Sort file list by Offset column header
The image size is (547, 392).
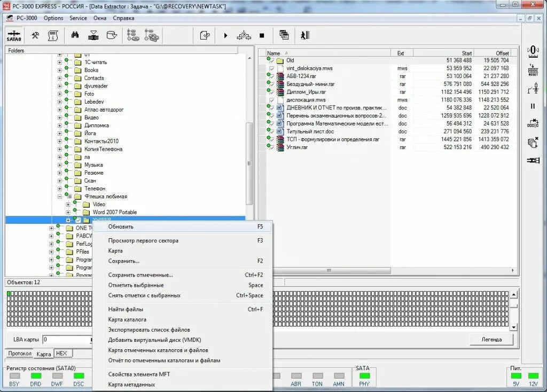[493, 53]
